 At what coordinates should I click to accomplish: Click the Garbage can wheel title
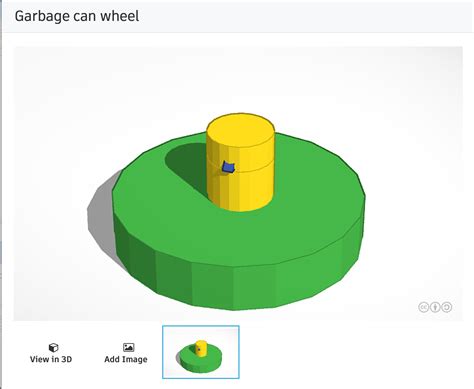point(77,16)
